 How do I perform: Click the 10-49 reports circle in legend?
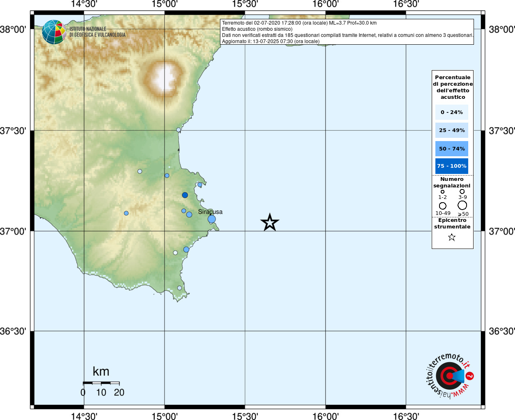click(x=442, y=205)
